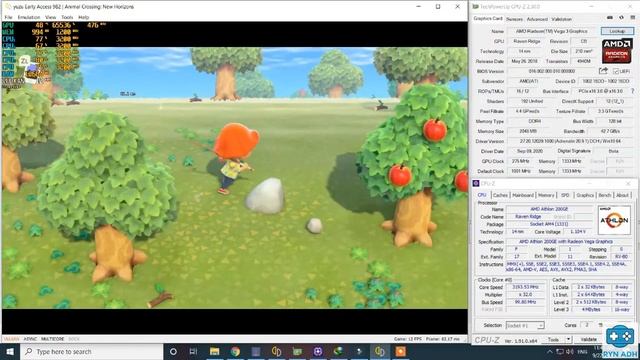Open File Explorer from the taskbar

coord(214,351)
